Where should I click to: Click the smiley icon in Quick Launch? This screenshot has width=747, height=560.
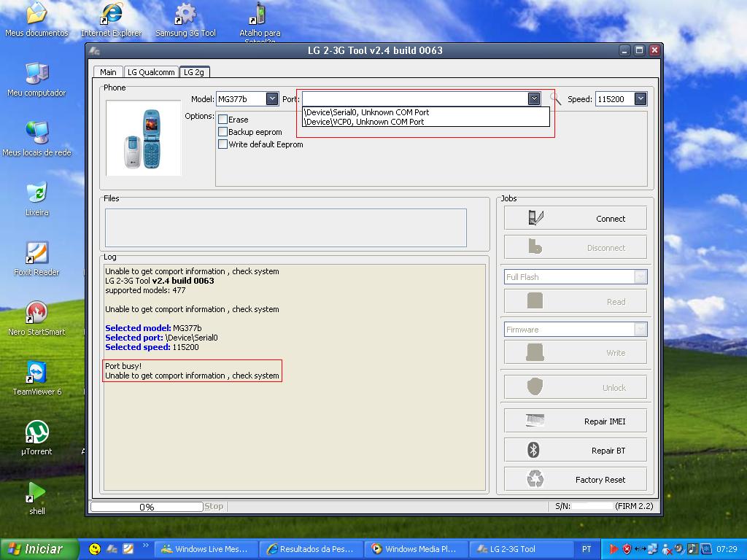(95, 549)
